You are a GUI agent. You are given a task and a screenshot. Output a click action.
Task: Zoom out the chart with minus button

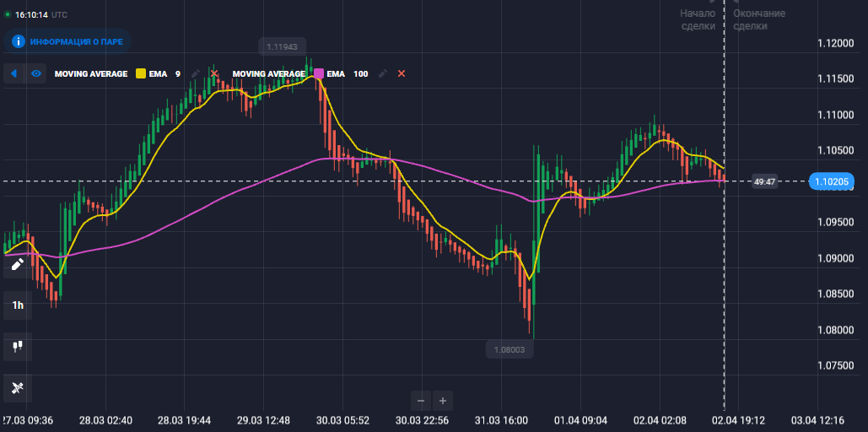[x=421, y=400]
